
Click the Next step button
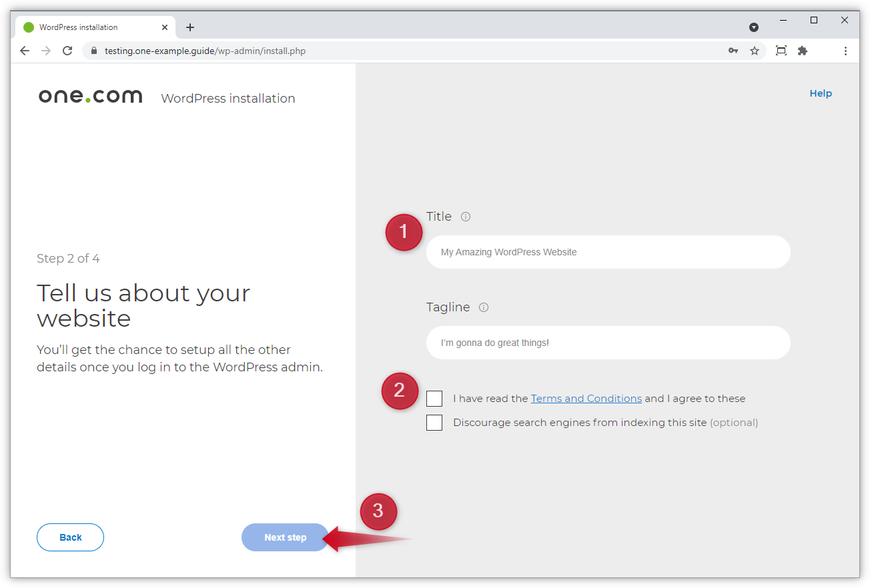pyautogui.click(x=285, y=537)
